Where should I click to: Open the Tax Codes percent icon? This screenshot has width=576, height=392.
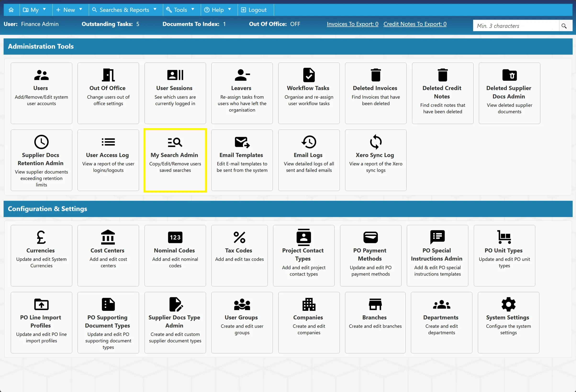(240, 237)
